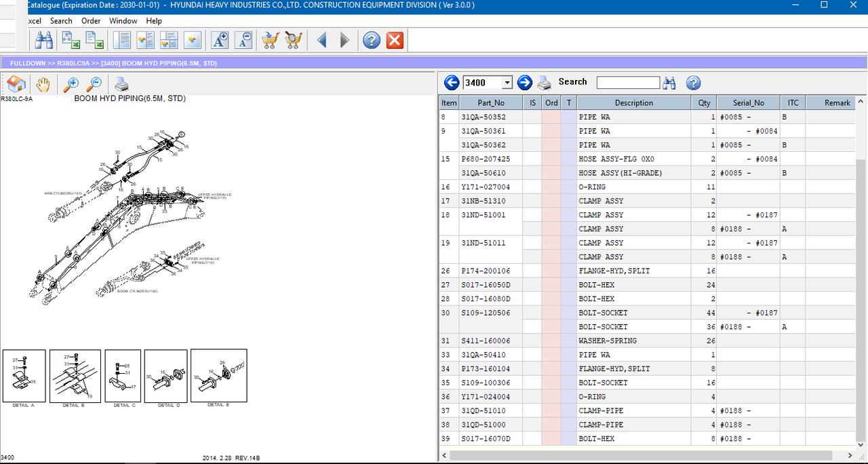Click the Part_No column header
This screenshot has width=868, height=464.
click(491, 103)
